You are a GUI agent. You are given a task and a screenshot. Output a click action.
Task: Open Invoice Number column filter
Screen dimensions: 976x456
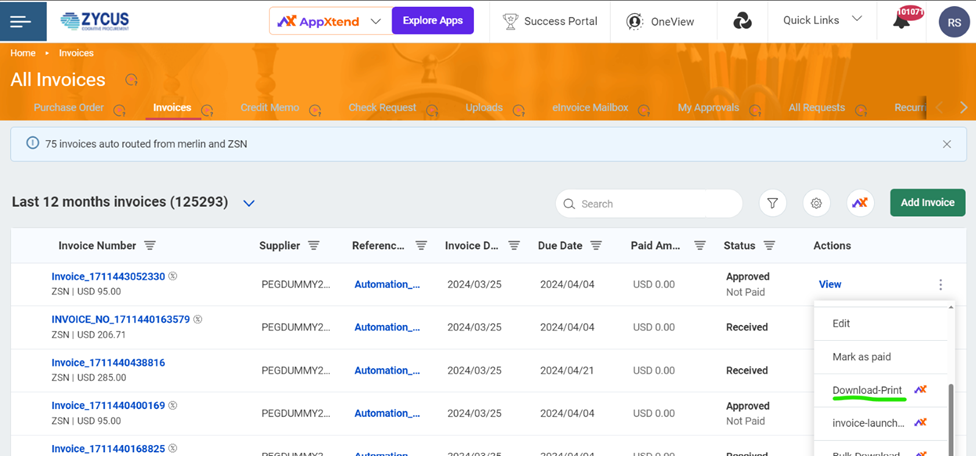(149, 246)
